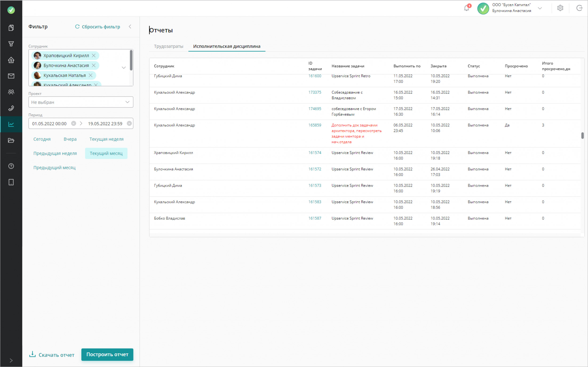Remove Храповицкий Кирилл from employee filter
The height and width of the screenshot is (367, 588).
94,56
